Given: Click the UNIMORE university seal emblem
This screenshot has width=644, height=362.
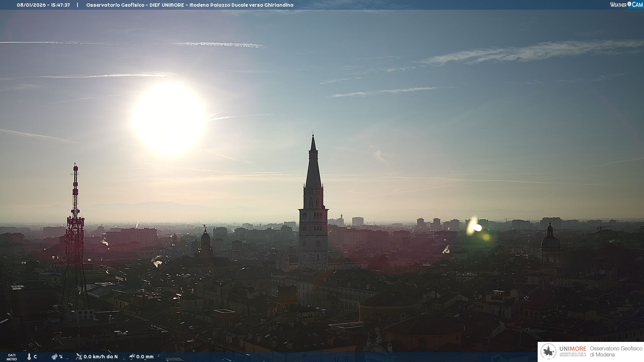Looking at the screenshot, I should 548,352.
